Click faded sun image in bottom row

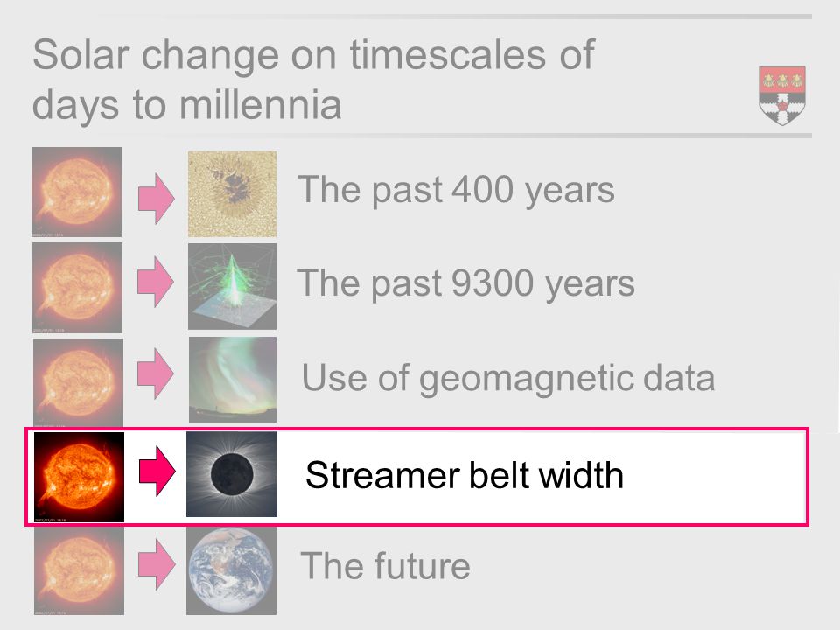[x=80, y=571]
